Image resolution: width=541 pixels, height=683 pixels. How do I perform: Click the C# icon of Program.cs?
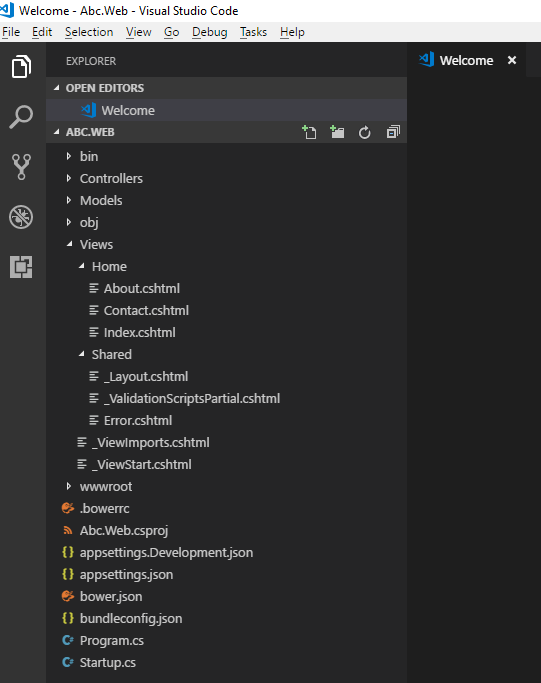point(68,640)
